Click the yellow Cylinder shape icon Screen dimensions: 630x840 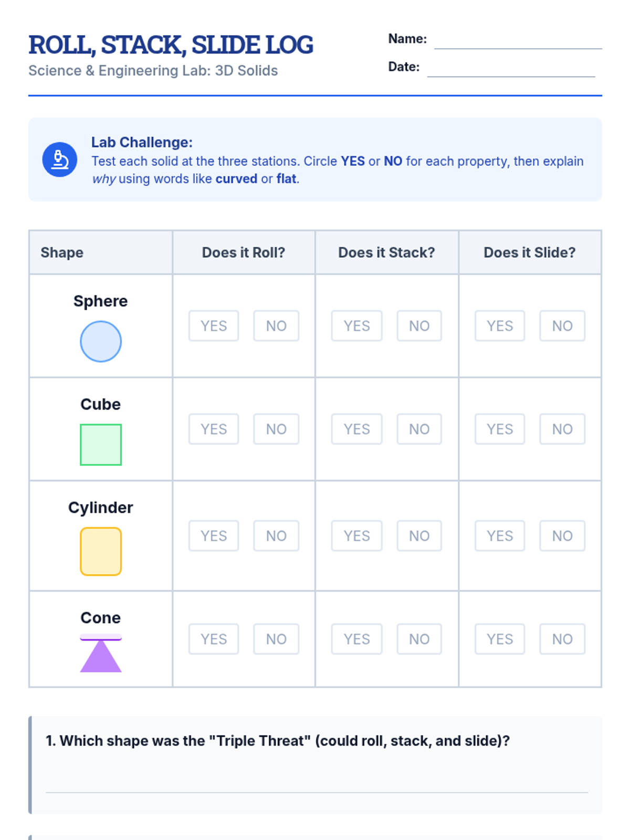pos(101,552)
